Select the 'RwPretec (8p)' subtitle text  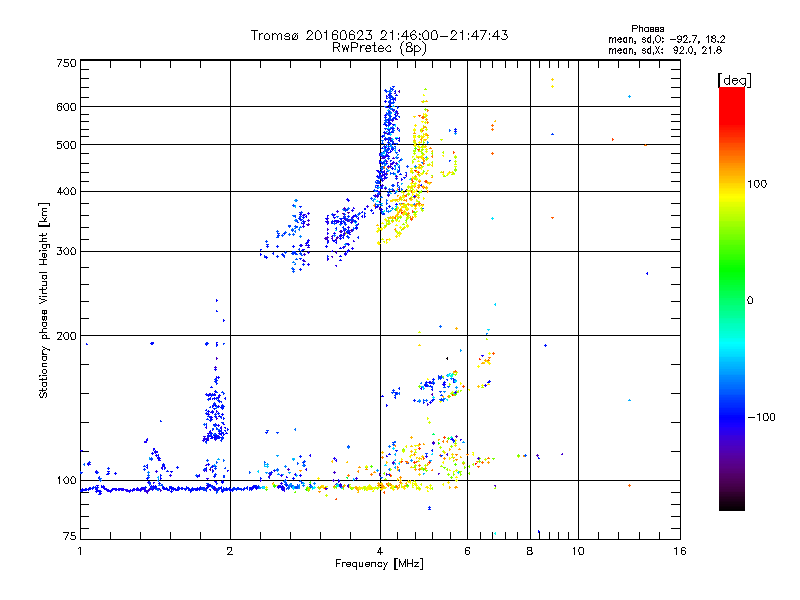tap(379, 48)
